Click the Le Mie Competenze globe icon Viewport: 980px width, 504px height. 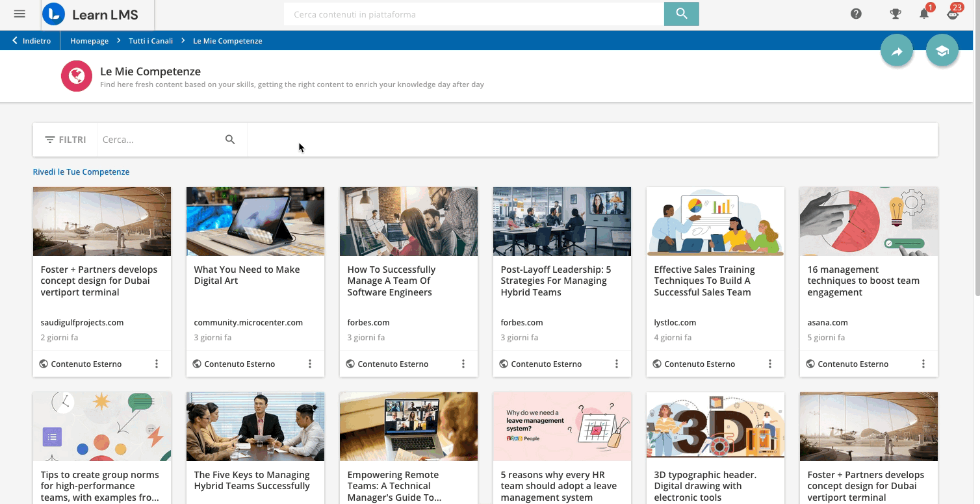click(77, 76)
